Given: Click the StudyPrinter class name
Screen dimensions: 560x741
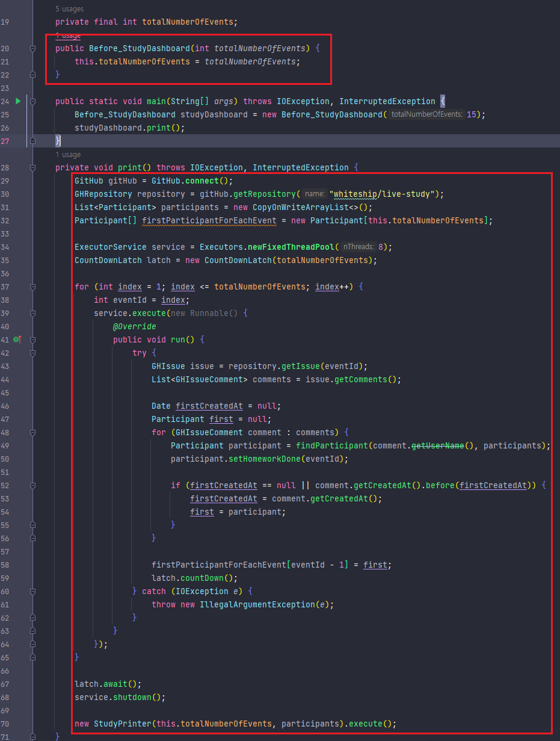Looking at the screenshot, I should (123, 724).
